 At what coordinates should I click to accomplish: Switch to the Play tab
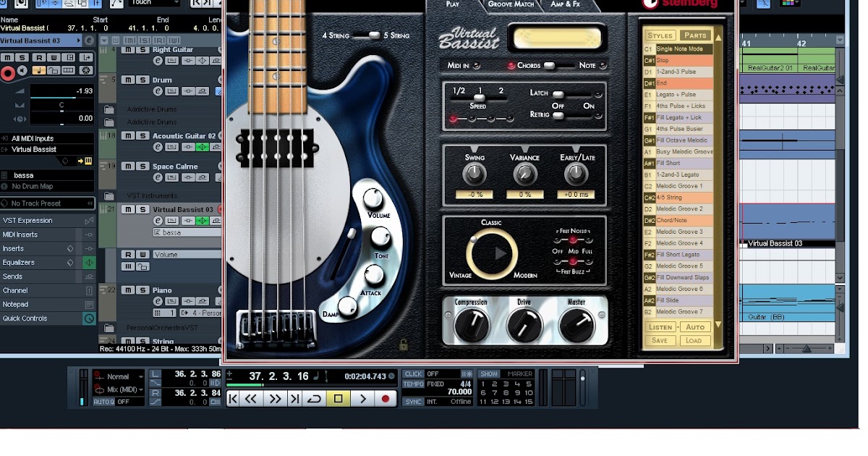pyautogui.click(x=453, y=4)
